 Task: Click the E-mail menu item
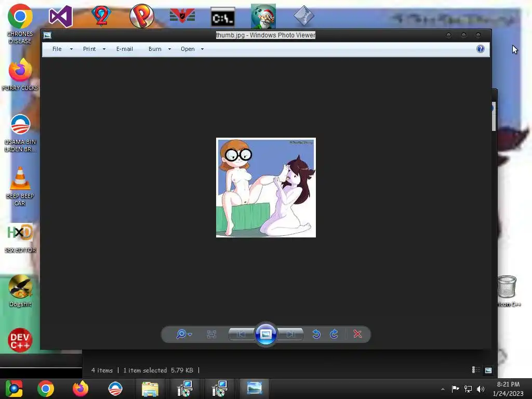pyautogui.click(x=125, y=49)
